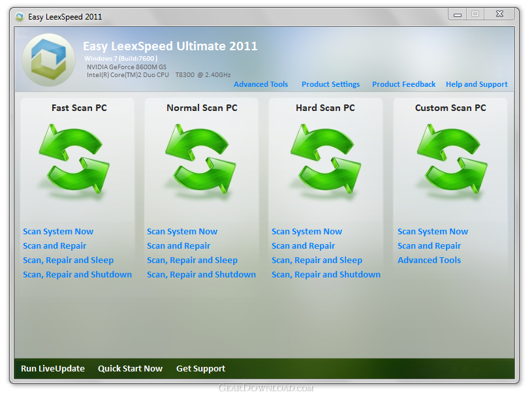Select Scan, Repair and Shutdown under Fast Scan
532x393 pixels.
(x=77, y=275)
